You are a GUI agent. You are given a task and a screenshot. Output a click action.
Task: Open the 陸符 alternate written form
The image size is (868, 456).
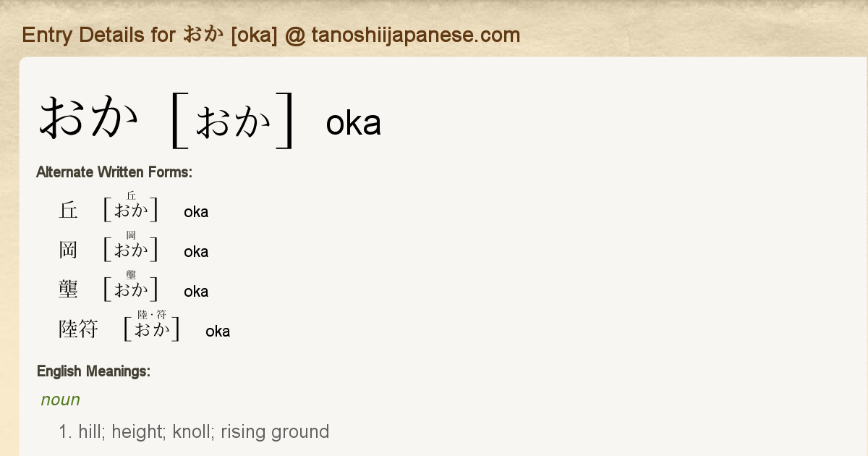pyautogui.click(x=78, y=330)
